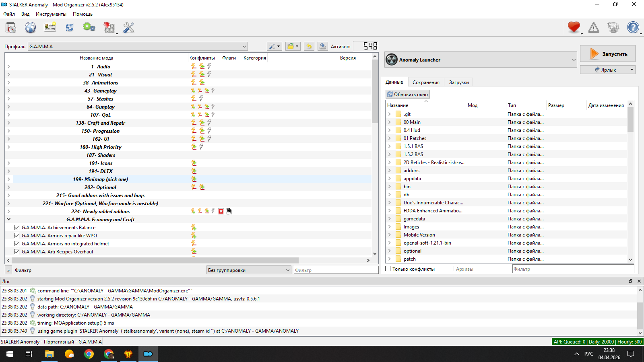Screen dimensions: 644x362
Task: Click the notes flag icon on Newly added addons
Action: (229, 211)
